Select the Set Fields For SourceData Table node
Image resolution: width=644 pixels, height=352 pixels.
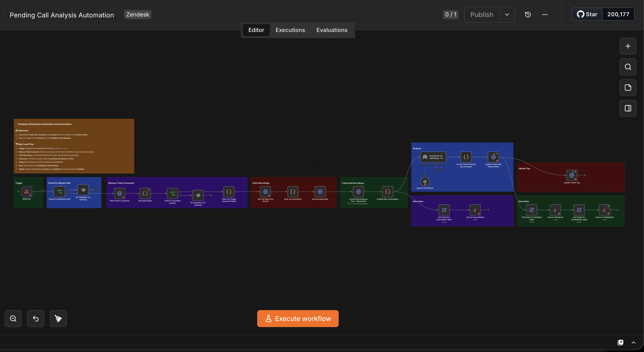(x=444, y=210)
